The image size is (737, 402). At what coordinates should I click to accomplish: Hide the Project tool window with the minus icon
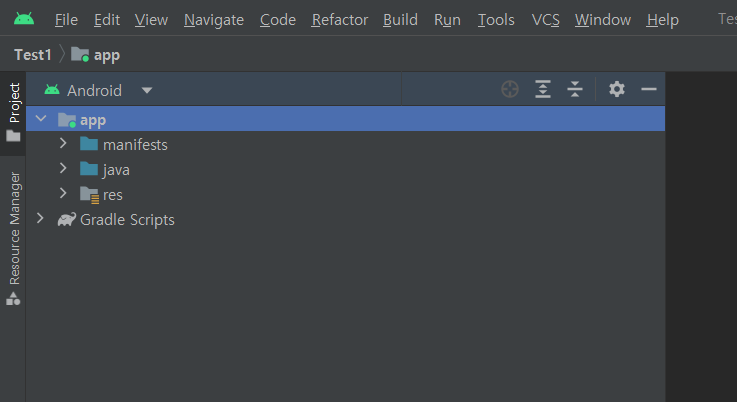(x=649, y=89)
